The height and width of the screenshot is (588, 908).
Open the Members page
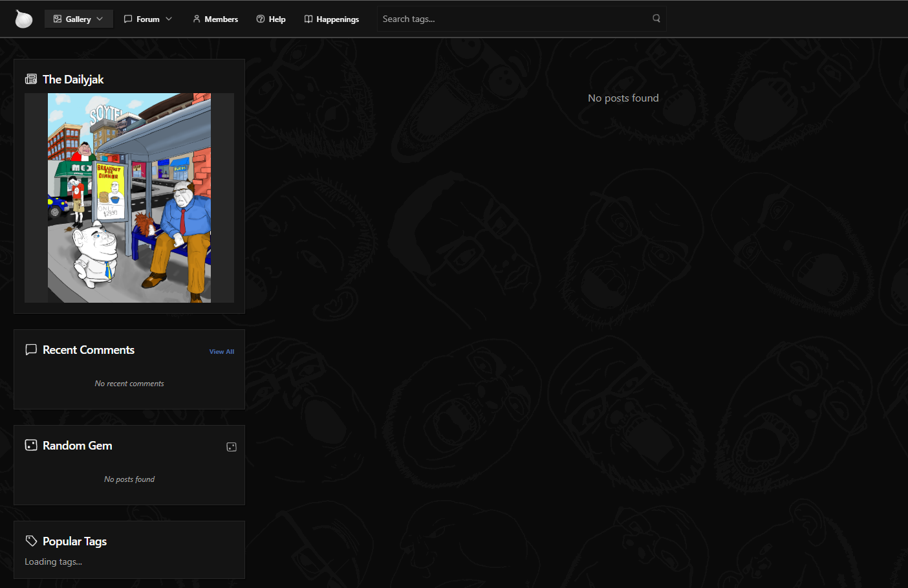coord(221,19)
